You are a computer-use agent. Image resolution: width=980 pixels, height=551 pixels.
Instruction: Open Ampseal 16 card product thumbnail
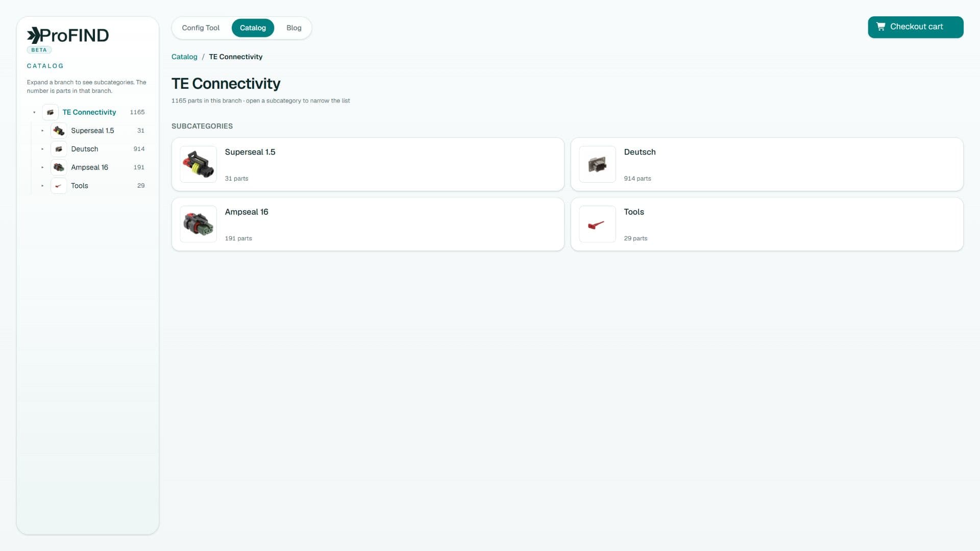199,224
